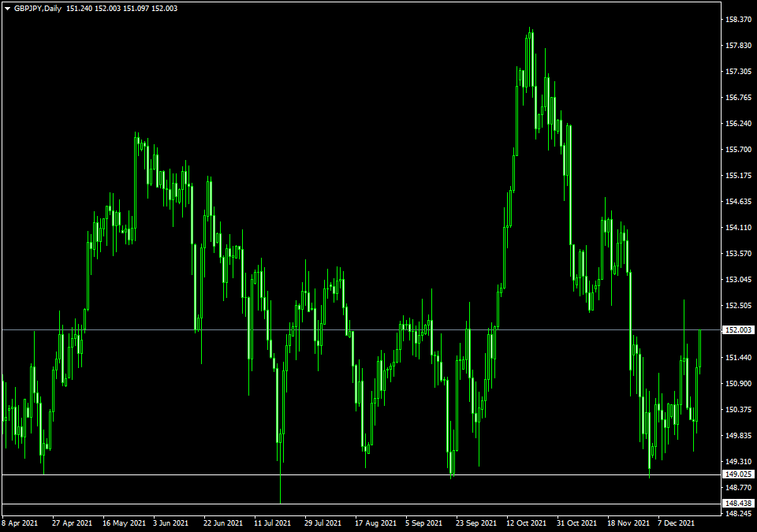Image resolution: width=757 pixels, height=532 pixels.
Task: Select the gray current price line at 152.003
Action: coord(361,329)
